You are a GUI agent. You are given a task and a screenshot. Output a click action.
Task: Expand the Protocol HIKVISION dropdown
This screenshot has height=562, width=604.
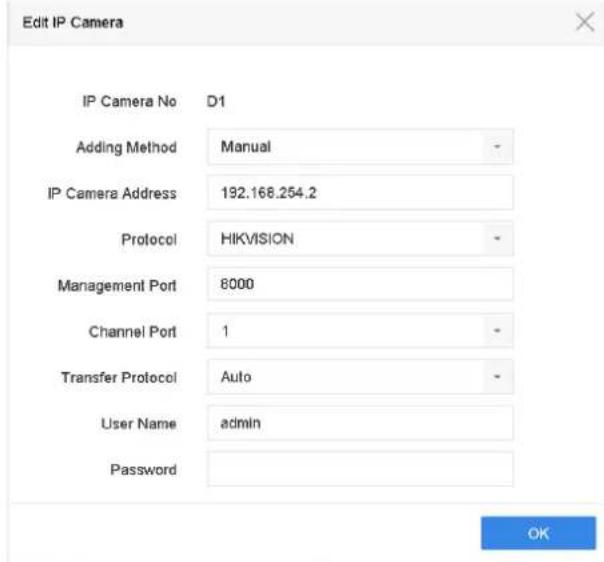click(x=360, y=239)
